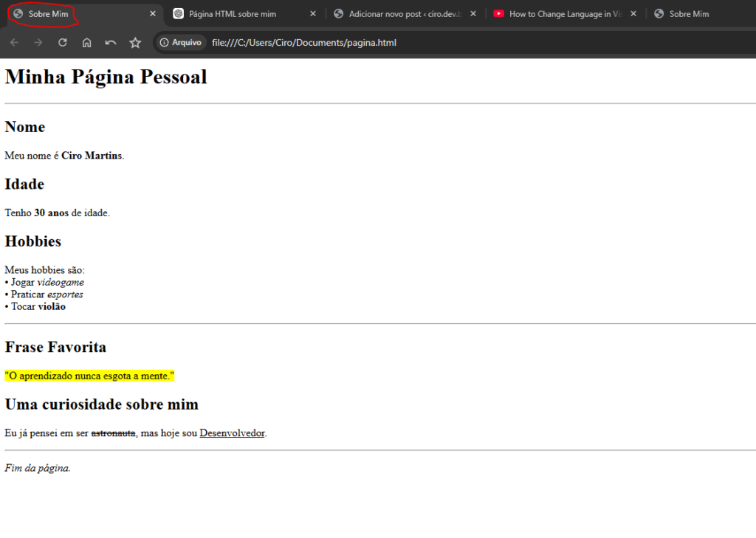Click the Minha Página Pessoal heading
Image resolution: width=756 pixels, height=538 pixels.
point(106,77)
